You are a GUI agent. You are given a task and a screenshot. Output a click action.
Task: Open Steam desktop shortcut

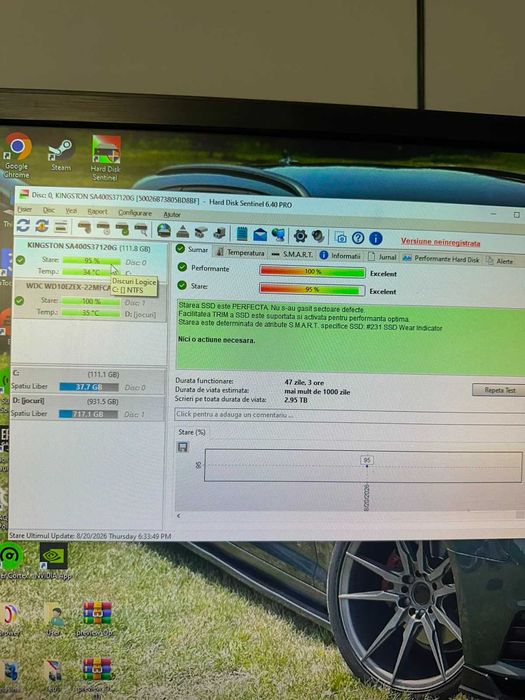click(61, 154)
